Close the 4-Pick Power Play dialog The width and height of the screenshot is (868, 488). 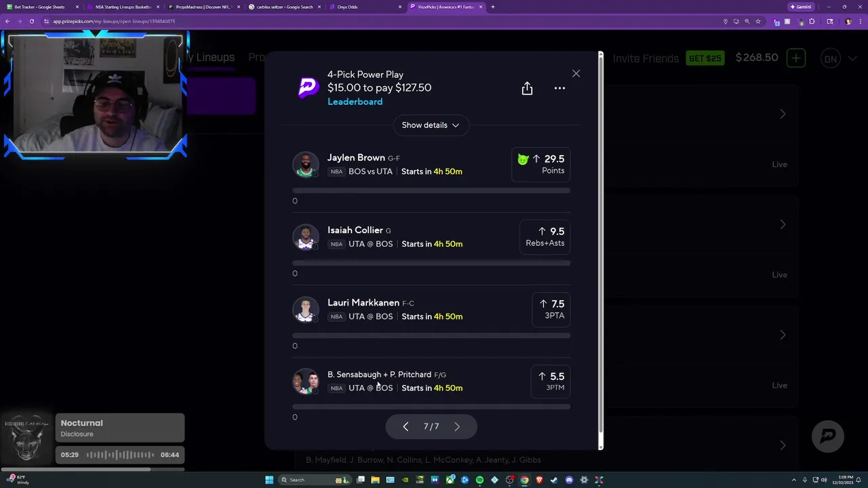click(576, 73)
